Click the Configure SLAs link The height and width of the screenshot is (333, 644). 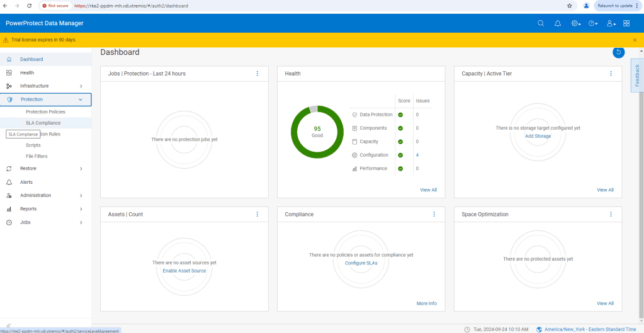[x=361, y=263]
